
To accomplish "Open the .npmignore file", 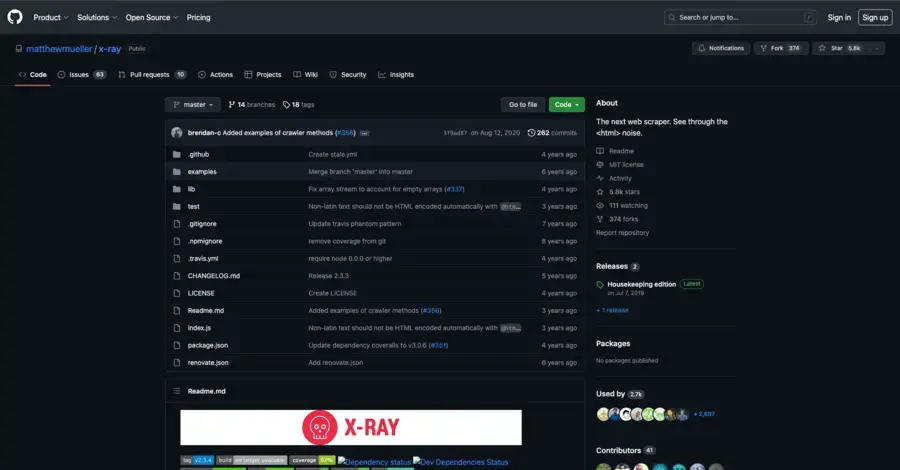I will coord(205,241).
